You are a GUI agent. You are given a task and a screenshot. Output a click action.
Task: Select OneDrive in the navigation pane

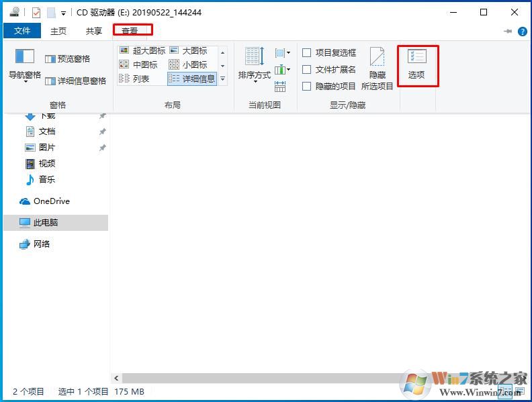[52, 201]
